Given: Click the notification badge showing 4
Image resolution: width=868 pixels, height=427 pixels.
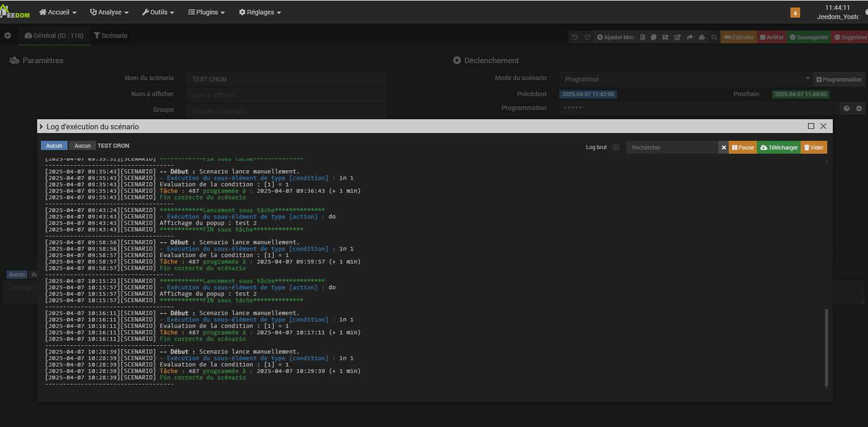Looking at the screenshot, I should coord(795,13).
